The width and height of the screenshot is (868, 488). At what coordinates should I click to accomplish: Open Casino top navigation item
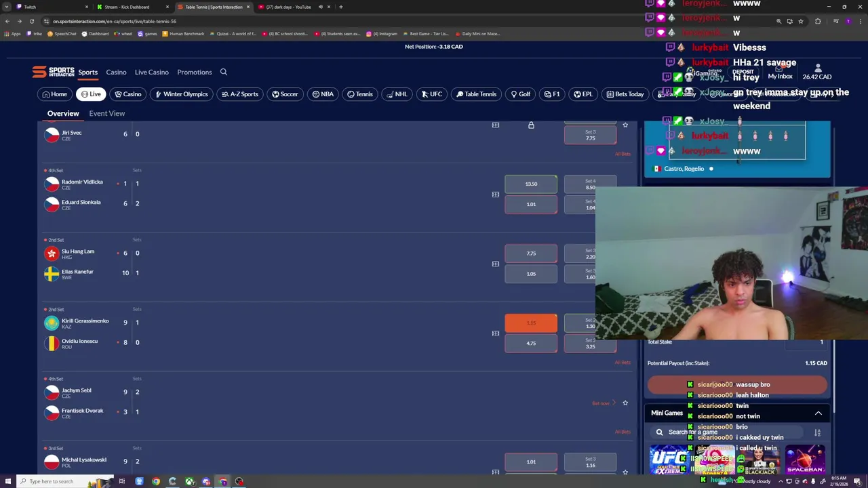(x=116, y=72)
